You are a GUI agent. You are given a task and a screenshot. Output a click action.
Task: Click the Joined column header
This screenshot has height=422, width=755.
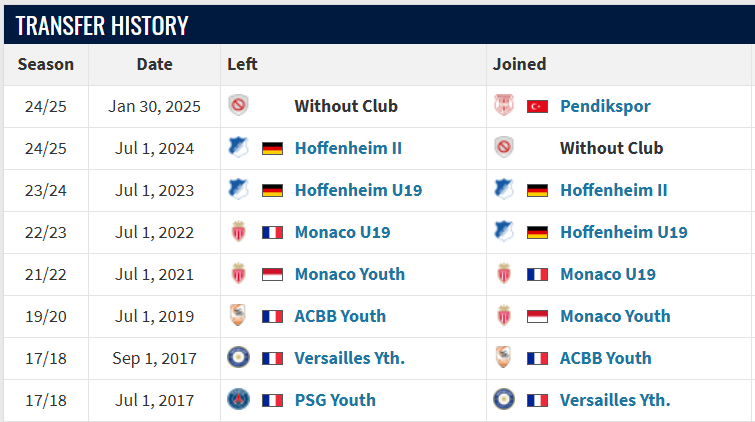tap(519, 64)
